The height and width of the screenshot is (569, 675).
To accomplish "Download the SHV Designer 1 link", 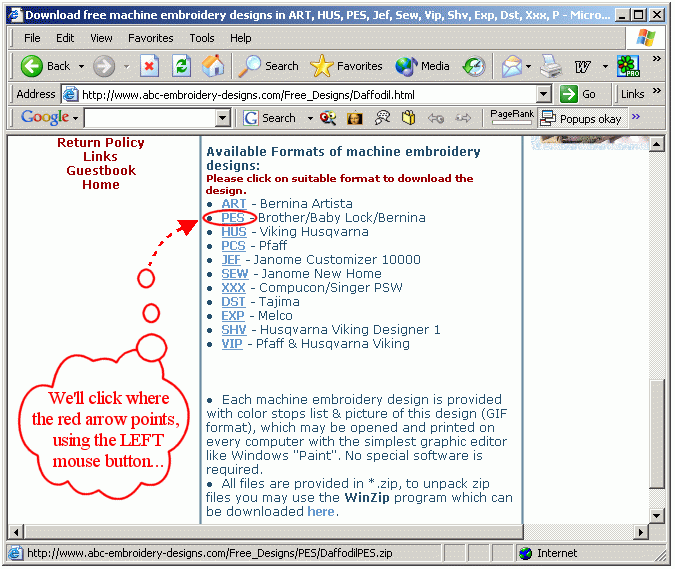I will [234, 330].
